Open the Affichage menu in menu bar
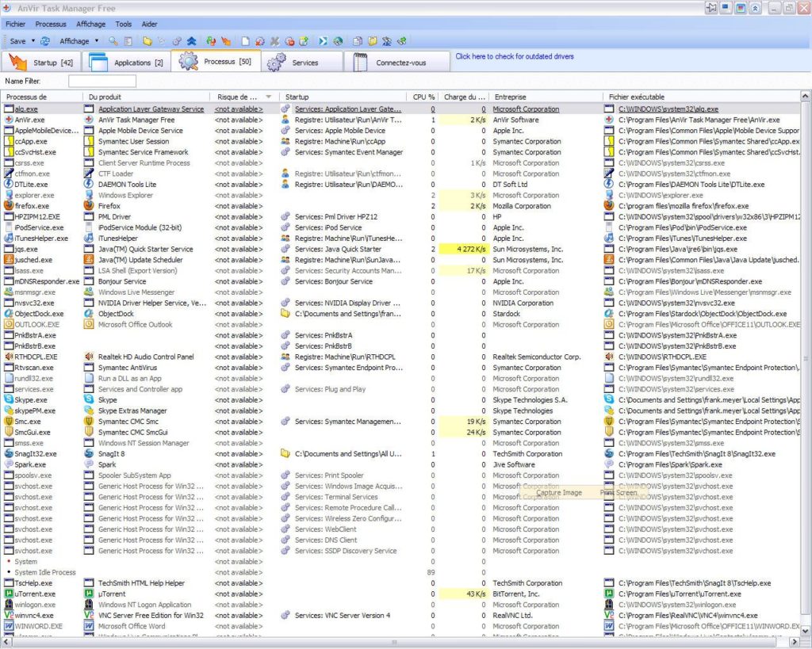Image resolution: width=812 pixels, height=649 pixels. (x=90, y=24)
